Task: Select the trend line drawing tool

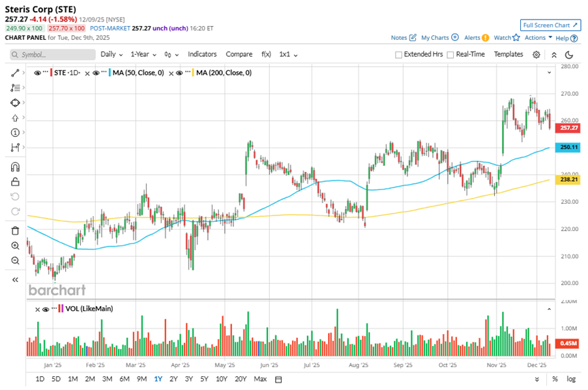Action: point(15,73)
